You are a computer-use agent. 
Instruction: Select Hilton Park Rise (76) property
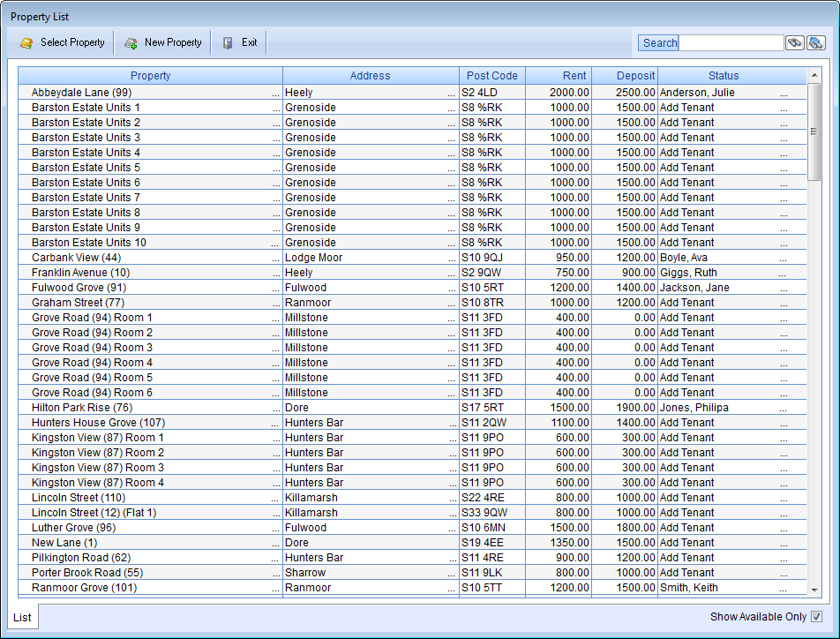[x=82, y=408]
